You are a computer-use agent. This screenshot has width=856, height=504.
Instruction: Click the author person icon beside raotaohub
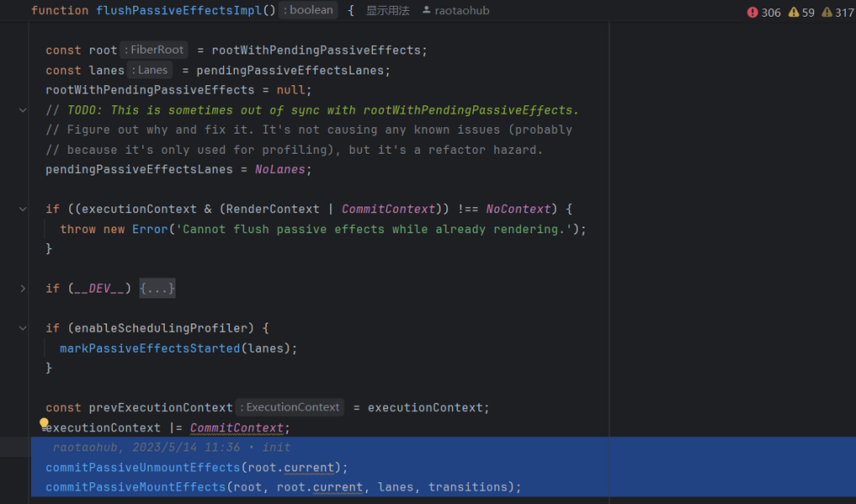coord(427,11)
